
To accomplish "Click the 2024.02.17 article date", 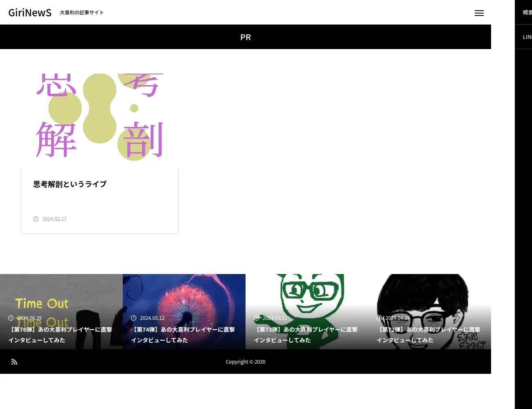I will 54,219.
